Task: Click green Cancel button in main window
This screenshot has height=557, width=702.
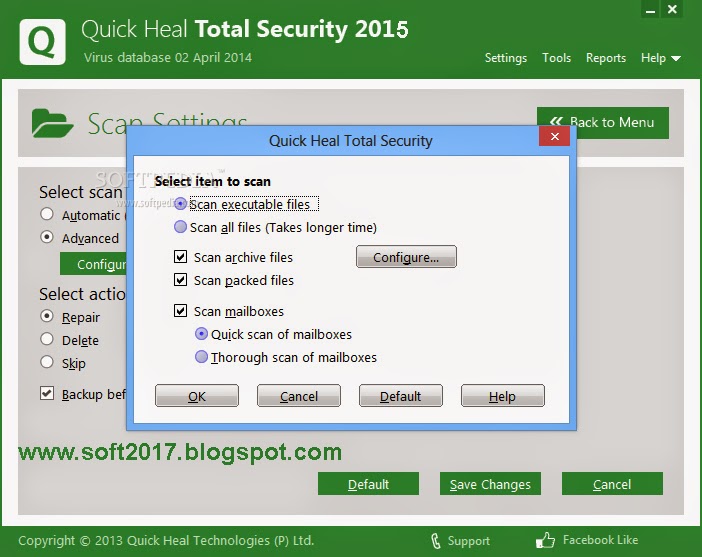Action: pyautogui.click(x=612, y=484)
